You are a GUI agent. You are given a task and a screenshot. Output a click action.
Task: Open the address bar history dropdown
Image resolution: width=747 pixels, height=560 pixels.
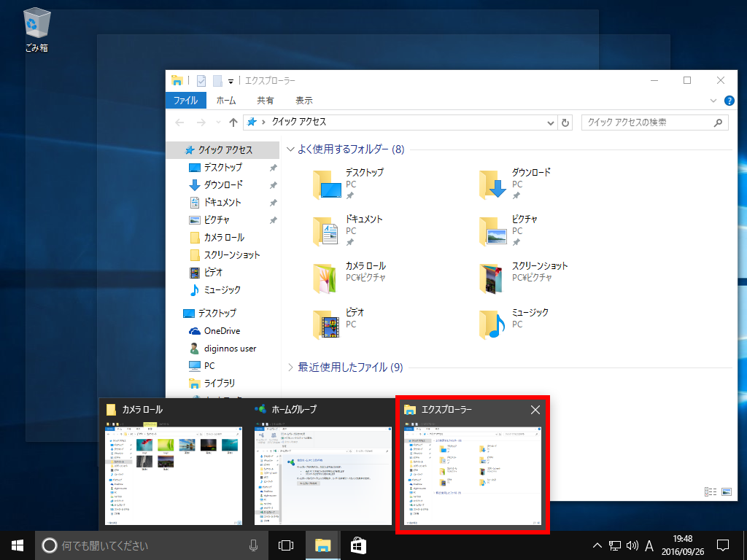[x=550, y=122]
